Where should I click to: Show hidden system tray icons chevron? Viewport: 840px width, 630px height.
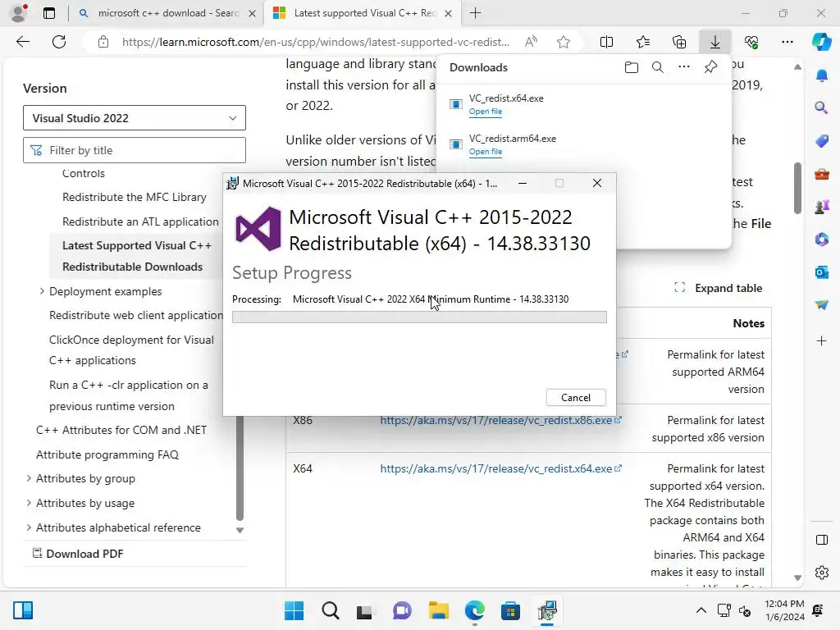(x=701, y=610)
